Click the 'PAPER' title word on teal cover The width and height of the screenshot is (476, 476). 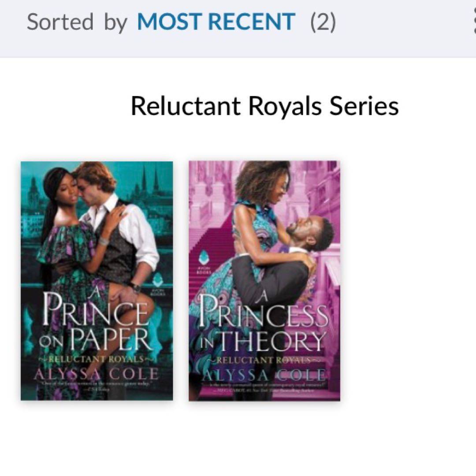111,339
